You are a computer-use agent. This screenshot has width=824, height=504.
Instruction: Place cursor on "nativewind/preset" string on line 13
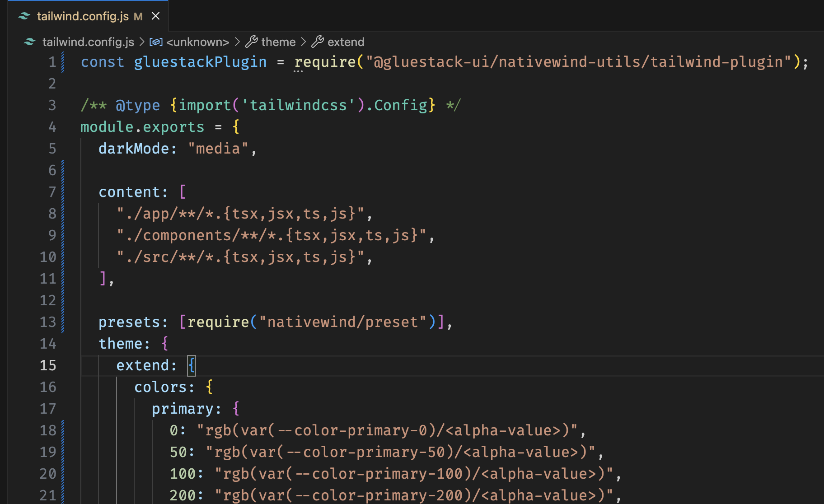coord(342,322)
